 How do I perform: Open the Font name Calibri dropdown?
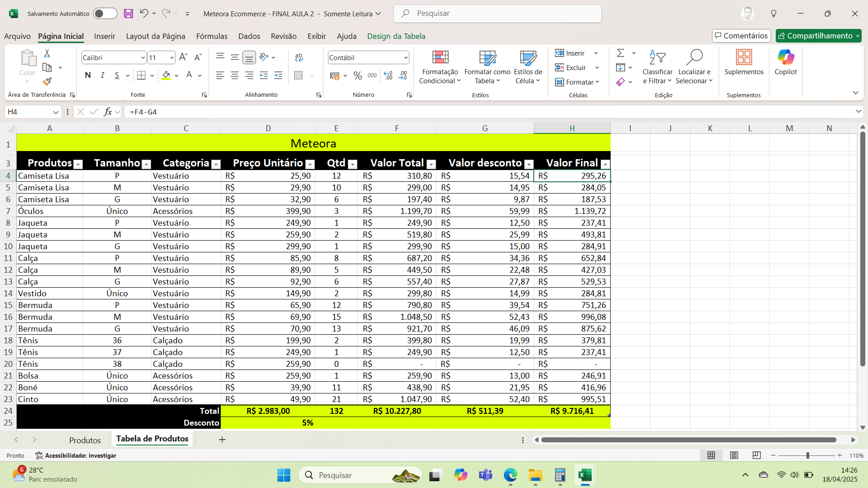click(x=143, y=57)
